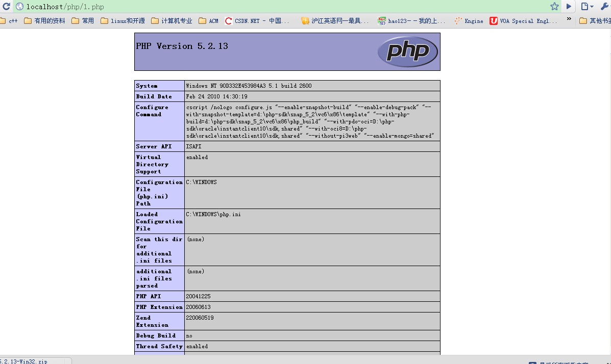Open the 有用的资料 bookmark folder
This screenshot has height=364, width=611.
click(x=45, y=20)
